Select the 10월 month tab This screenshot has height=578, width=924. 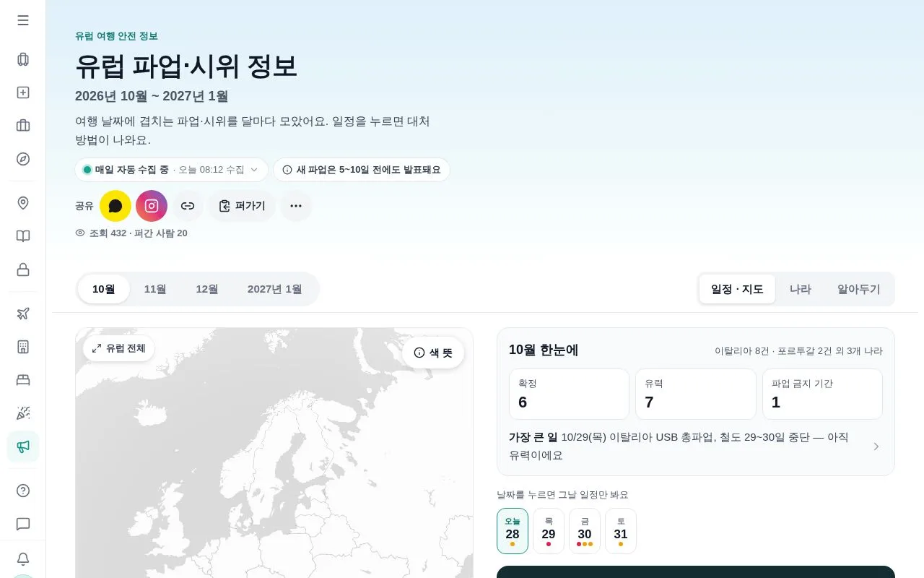coord(104,289)
